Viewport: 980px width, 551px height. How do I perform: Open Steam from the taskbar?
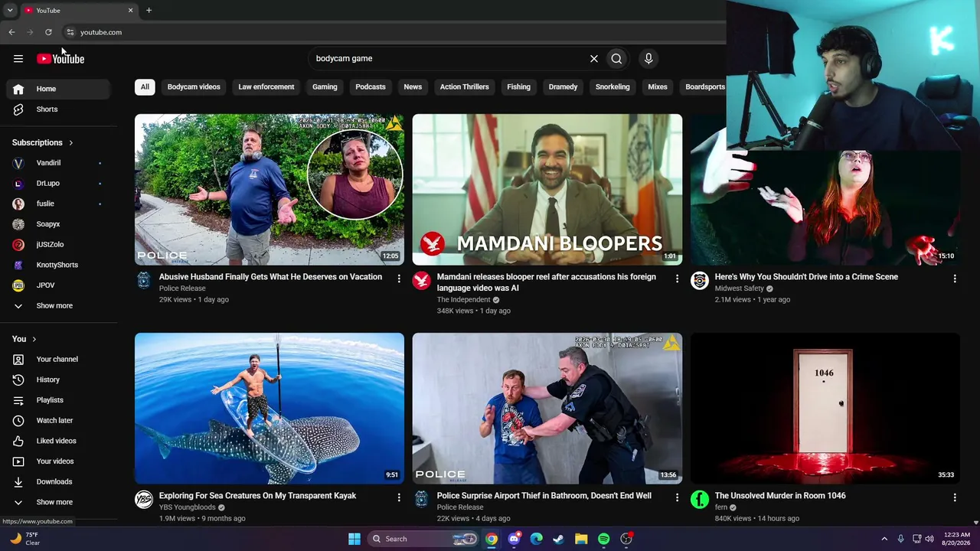tap(559, 539)
